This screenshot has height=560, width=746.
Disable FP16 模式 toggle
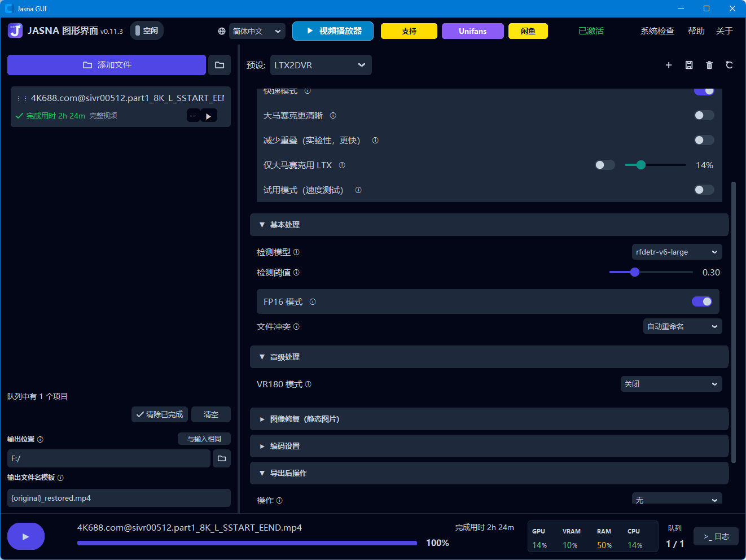tap(702, 301)
